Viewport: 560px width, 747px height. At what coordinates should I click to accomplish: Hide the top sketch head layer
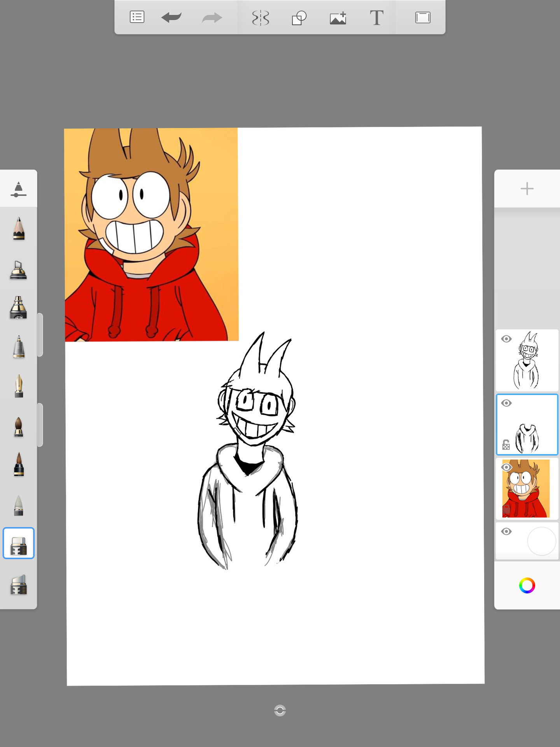click(506, 339)
